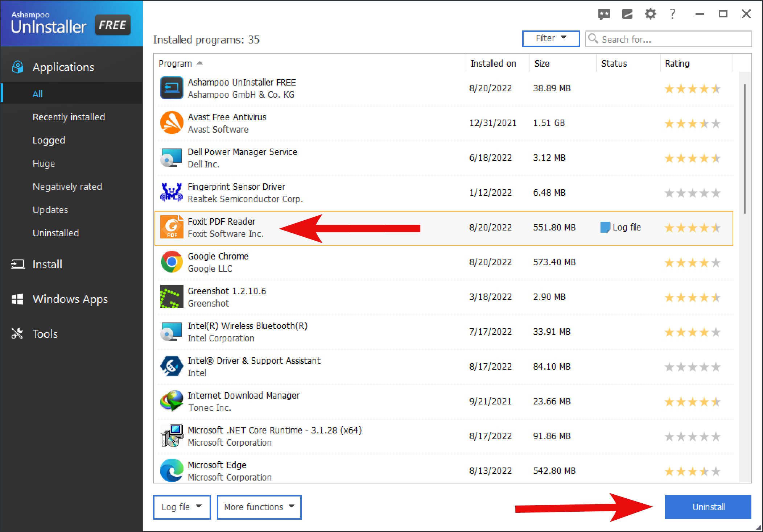Click the Internet Download Manager icon
This screenshot has width=763, height=532.
pos(172,401)
